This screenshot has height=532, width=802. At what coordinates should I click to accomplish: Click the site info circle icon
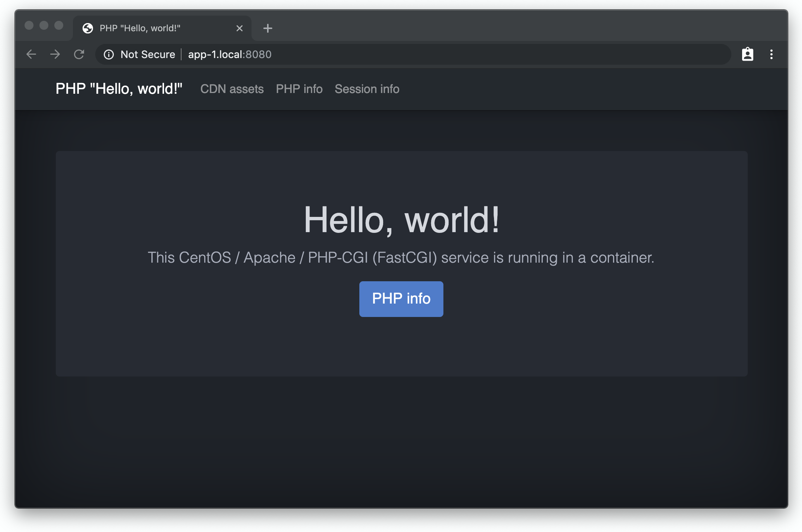click(x=109, y=55)
